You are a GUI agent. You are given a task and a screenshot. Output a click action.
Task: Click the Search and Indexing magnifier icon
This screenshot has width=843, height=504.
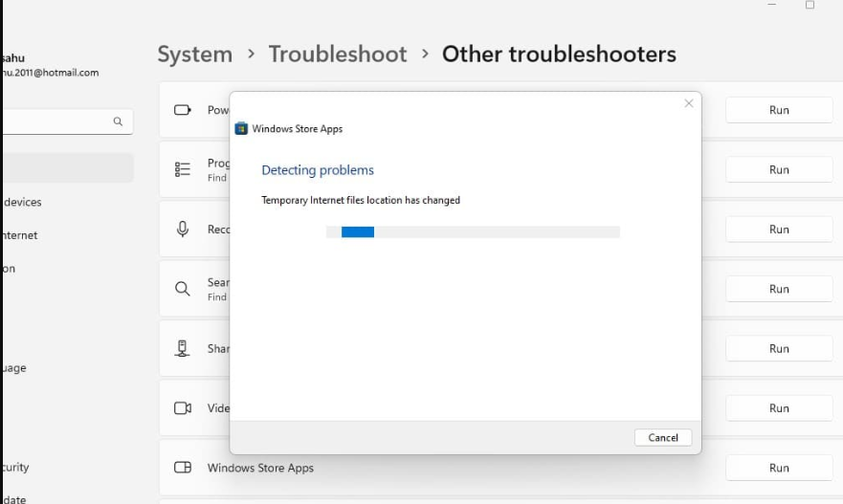[182, 289]
